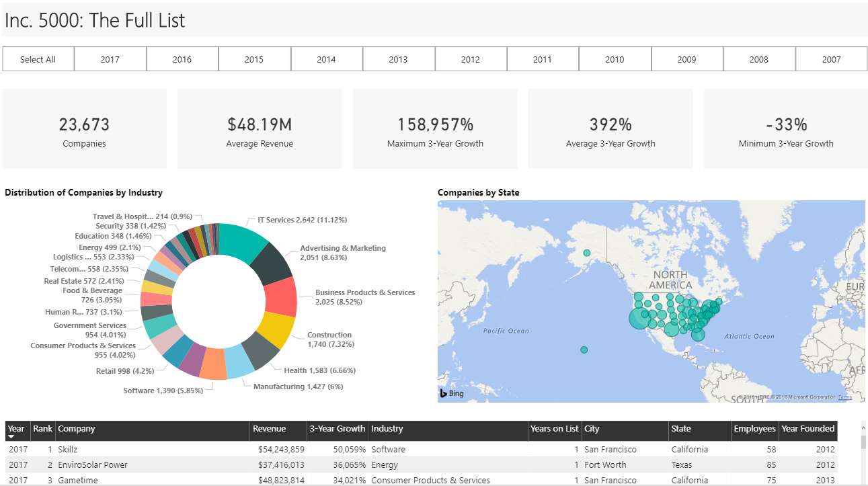868x486 pixels.
Task: Click the dark Advertising & Marketing donut slice
Action: click(273, 263)
